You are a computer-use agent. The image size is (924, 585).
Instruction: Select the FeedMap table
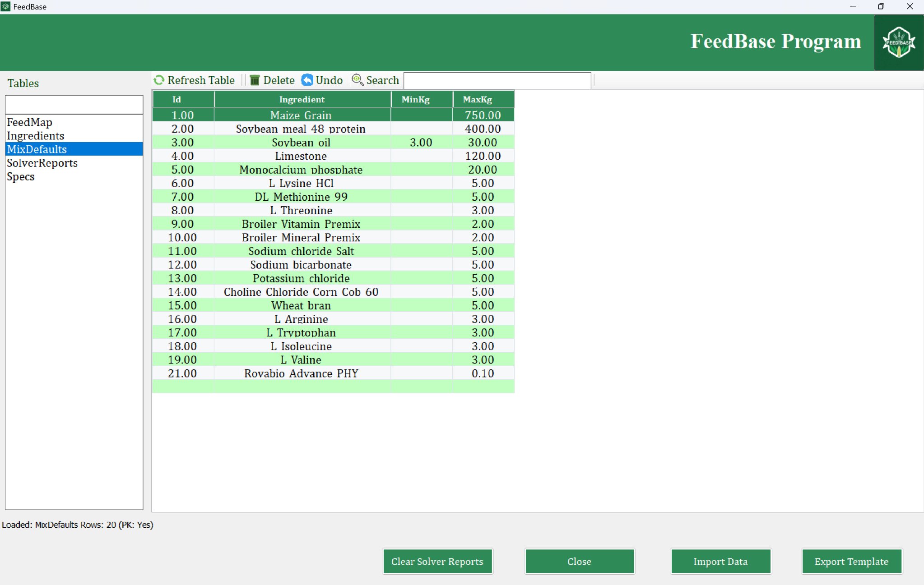[30, 122]
